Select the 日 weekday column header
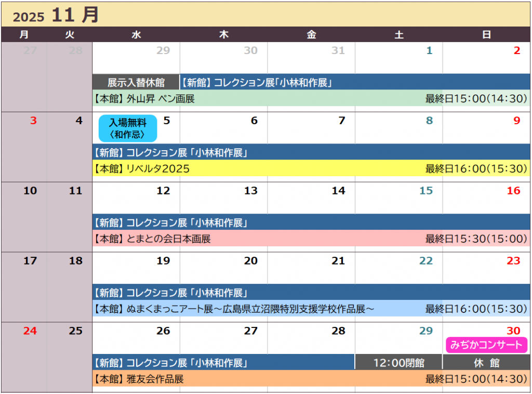532x394 pixels. [x=487, y=35]
